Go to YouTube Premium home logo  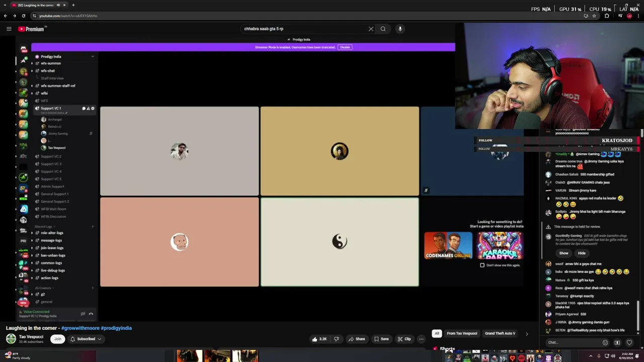pos(31,29)
